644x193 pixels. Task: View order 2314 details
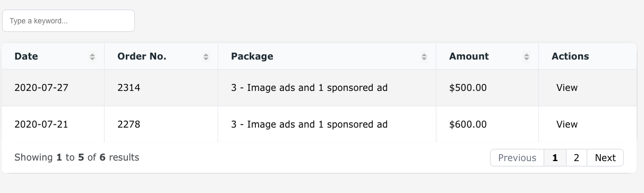tap(566, 88)
